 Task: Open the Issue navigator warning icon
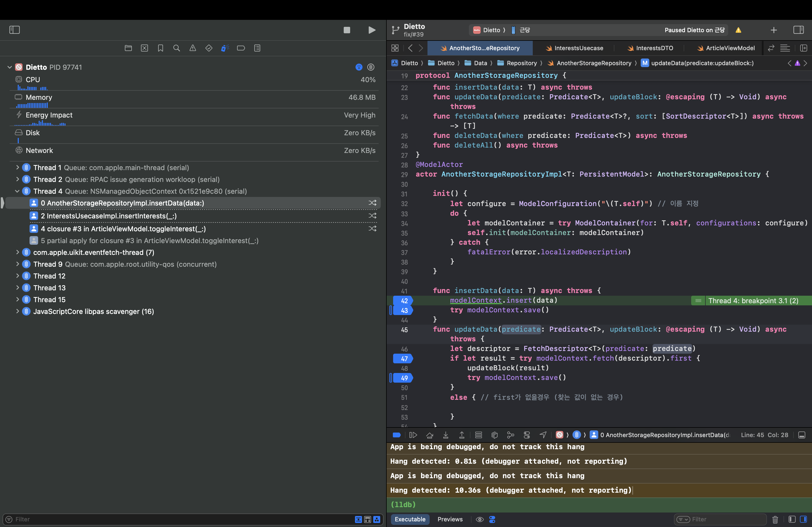point(193,48)
